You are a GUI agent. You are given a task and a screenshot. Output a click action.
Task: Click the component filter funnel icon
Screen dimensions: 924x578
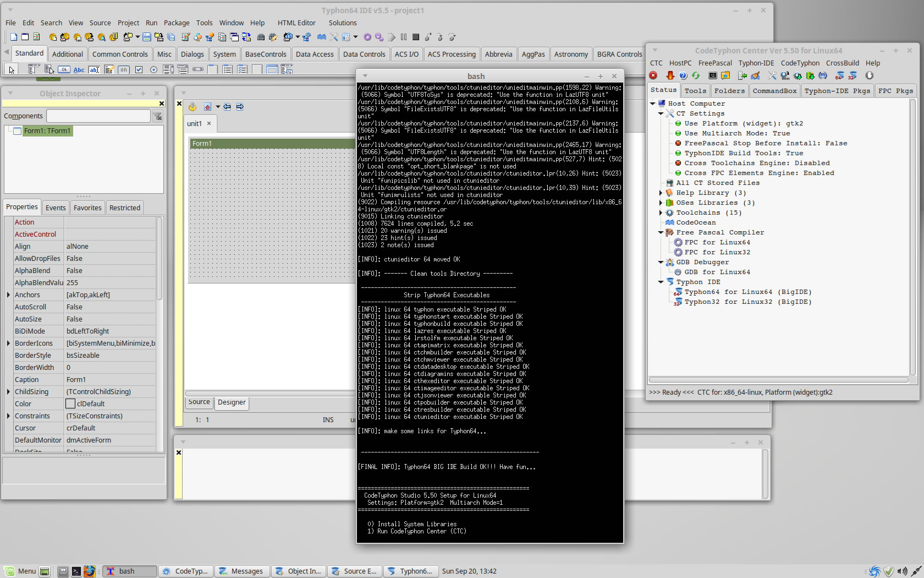tap(158, 116)
